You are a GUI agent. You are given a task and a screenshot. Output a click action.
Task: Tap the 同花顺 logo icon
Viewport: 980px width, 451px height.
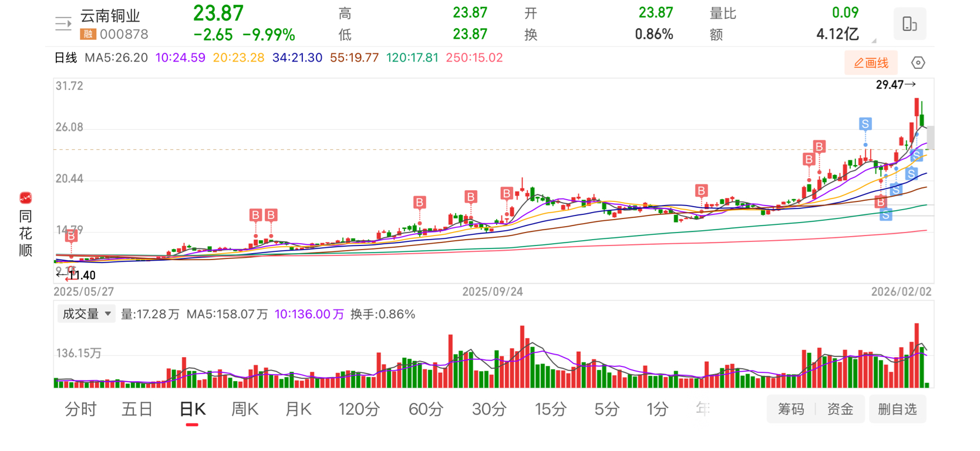(x=25, y=198)
